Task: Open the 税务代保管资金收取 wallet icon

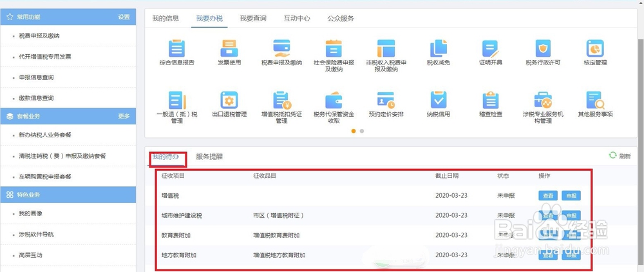Action: pos(334,101)
